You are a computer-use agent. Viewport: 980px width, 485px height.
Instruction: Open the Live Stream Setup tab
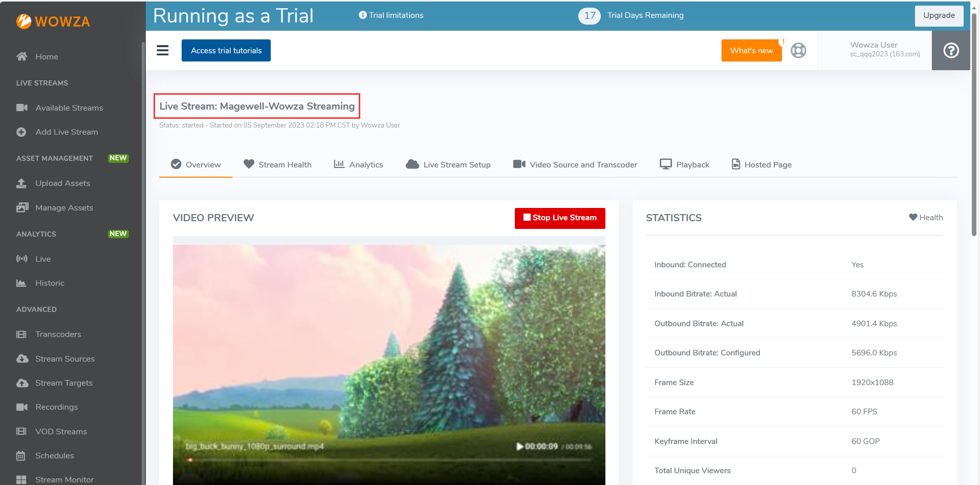[x=448, y=164]
